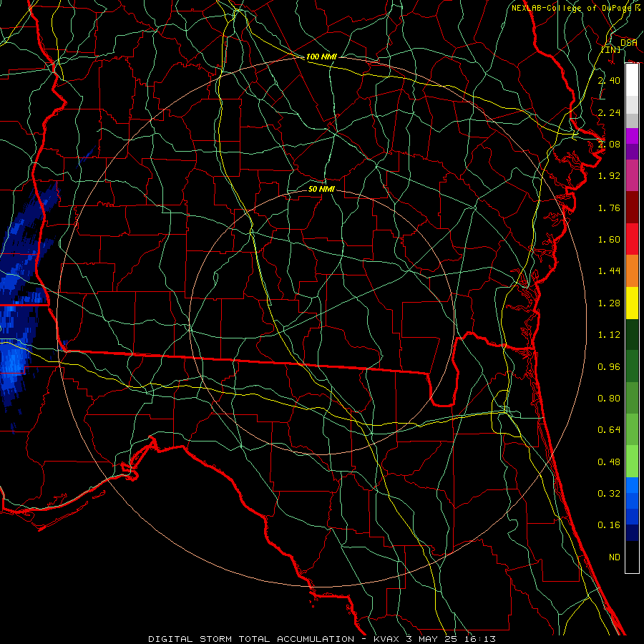Image resolution: width=644 pixels, height=644 pixels.
Task: Click the 1.60 legend value
Action: click(609, 240)
